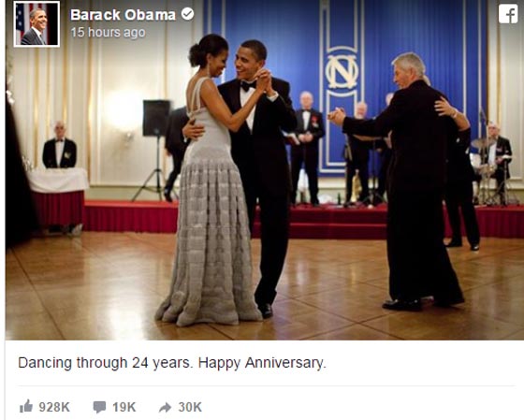This screenshot has width=524, height=420.
Task: Click the man's black bow tie
Action: [x=248, y=85]
